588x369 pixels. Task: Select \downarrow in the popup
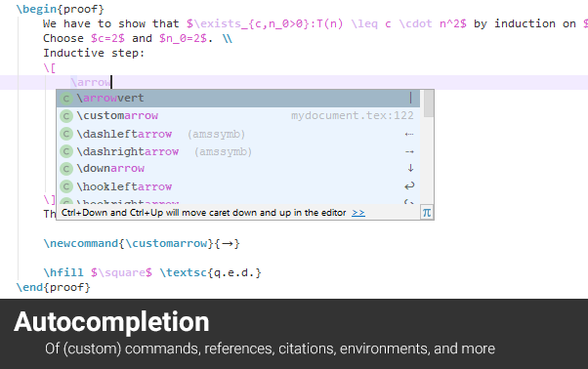tap(238, 169)
